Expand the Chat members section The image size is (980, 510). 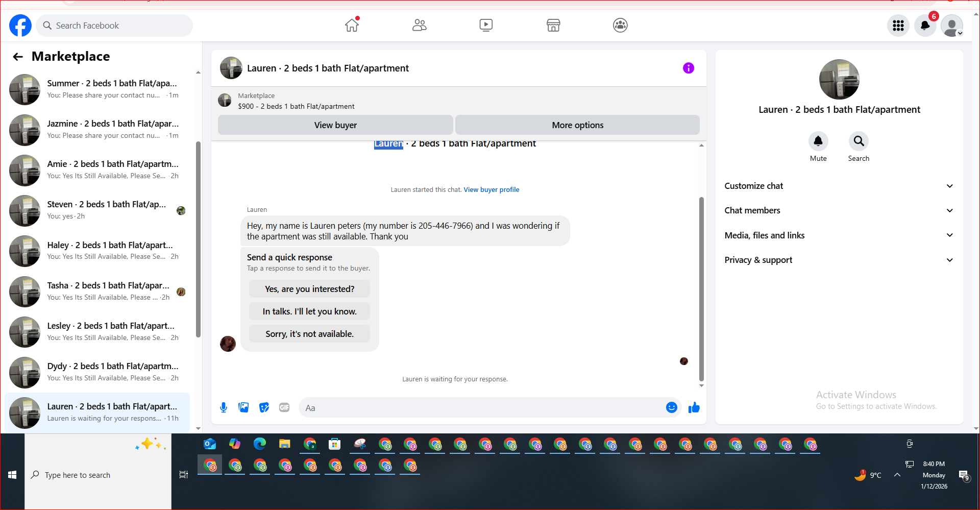pyautogui.click(x=839, y=210)
